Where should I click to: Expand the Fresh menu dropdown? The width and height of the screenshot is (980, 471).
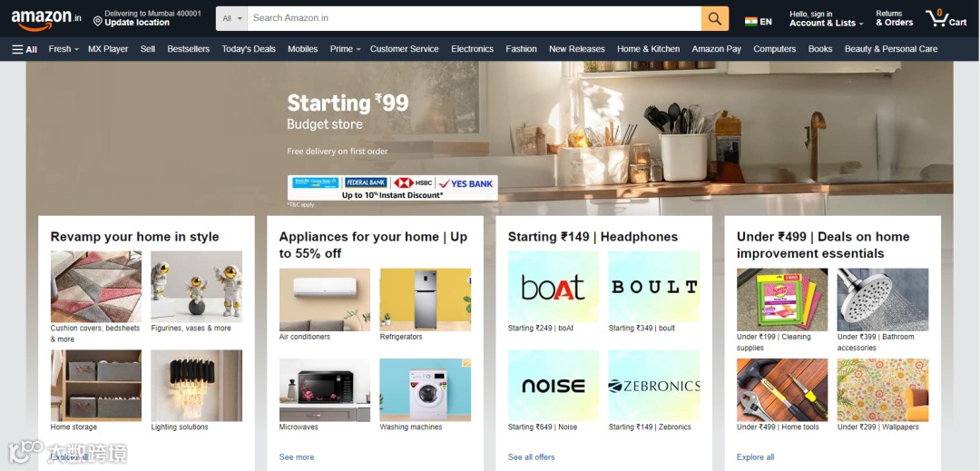tap(64, 49)
